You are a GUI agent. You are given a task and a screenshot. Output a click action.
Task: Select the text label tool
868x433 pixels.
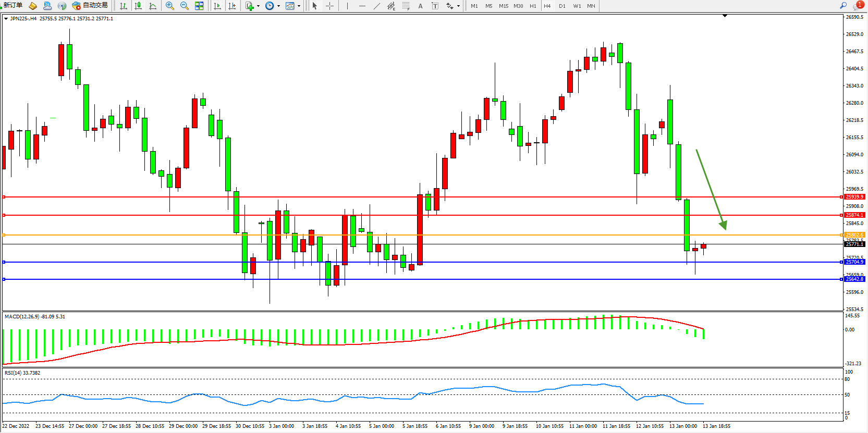pos(420,6)
